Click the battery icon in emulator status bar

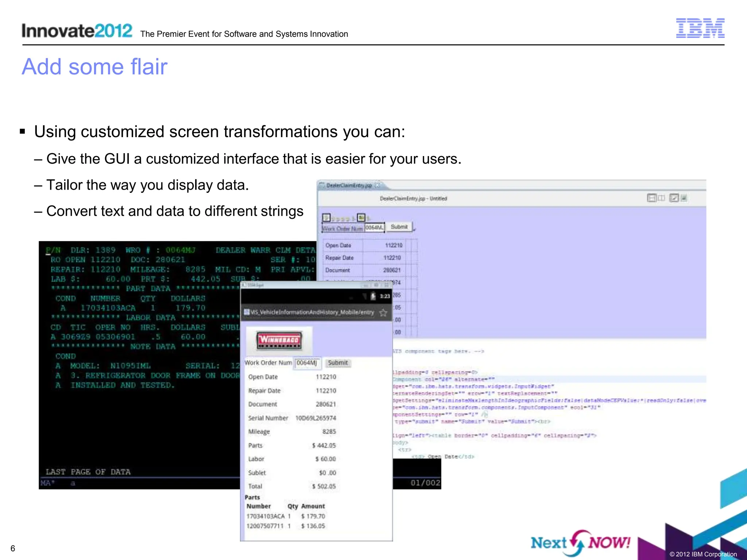[373, 296]
